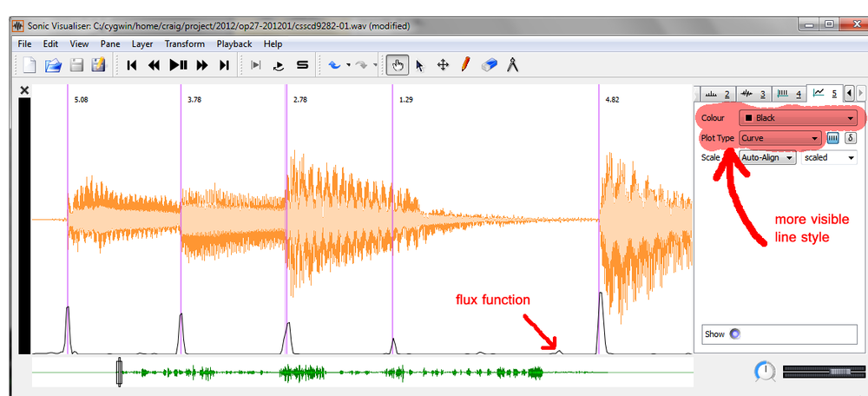Viewport: 868px width, 396px height.
Task: Select the Erase tool
Action: (x=489, y=65)
